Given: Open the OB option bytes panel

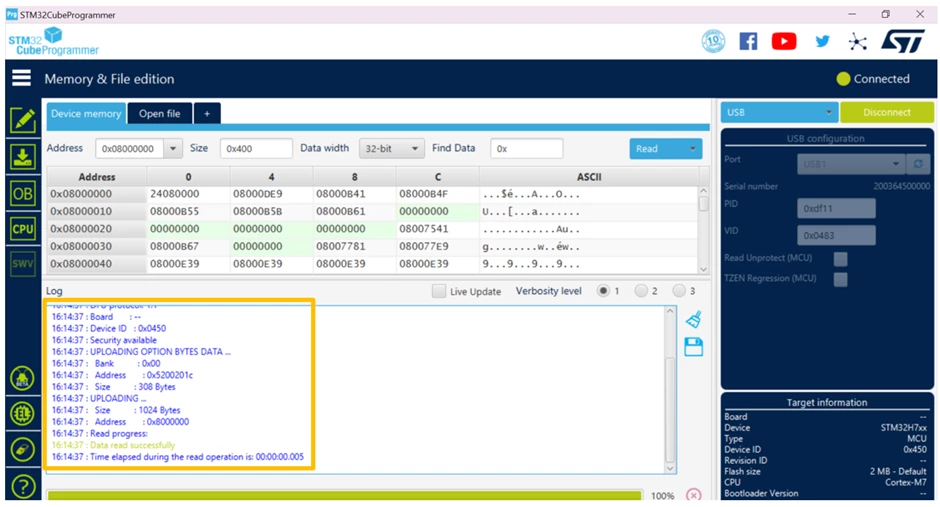Looking at the screenshot, I should coord(23,194).
